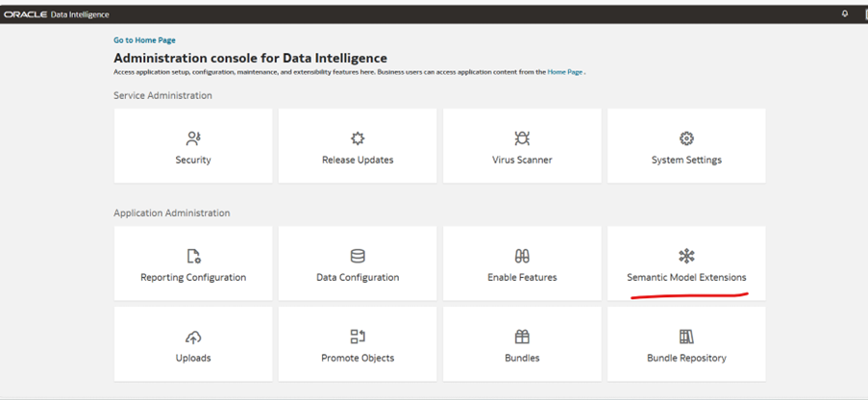Click the Bundle Repository books icon
The height and width of the screenshot is (400, 868).
(x=686, y=337)
